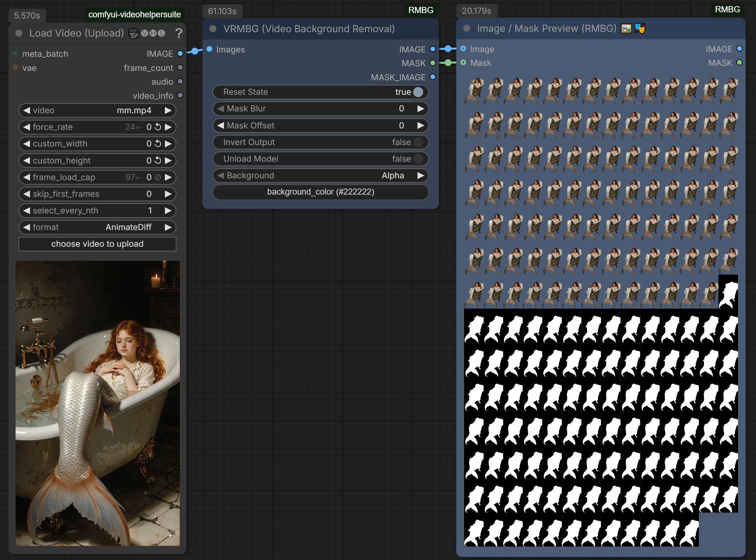Click the video_info output port
This screenshot has height=560, width=756.
(180, 96)
